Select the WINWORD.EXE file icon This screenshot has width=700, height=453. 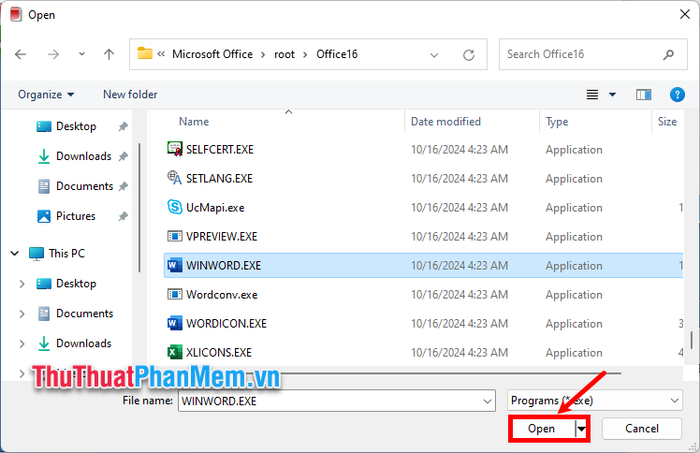pos(173,266)
